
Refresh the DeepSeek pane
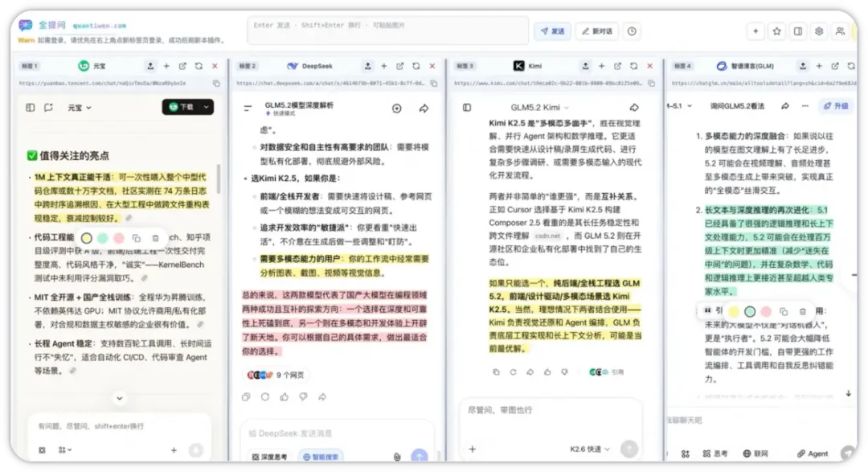pos(416,66)
